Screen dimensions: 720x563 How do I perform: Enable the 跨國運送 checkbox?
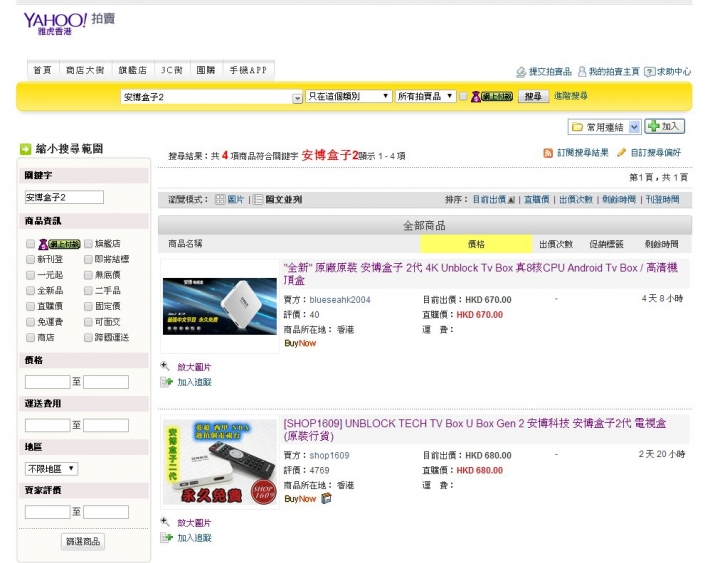tap(88, 338)
